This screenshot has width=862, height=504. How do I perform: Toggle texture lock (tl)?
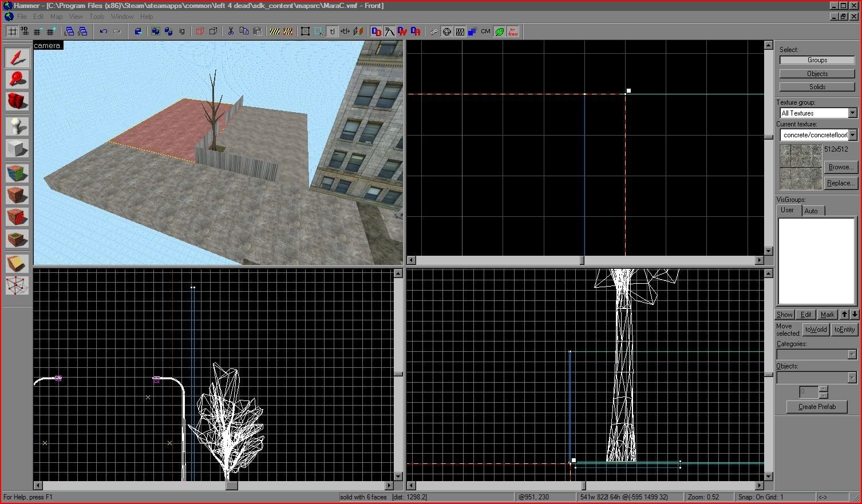coord(332,31)
